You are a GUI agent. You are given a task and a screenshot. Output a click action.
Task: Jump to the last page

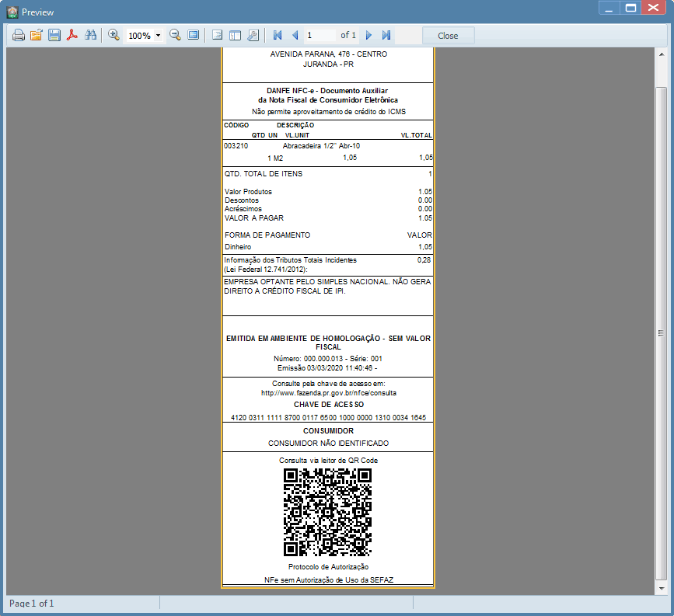[x=386, y=35]
